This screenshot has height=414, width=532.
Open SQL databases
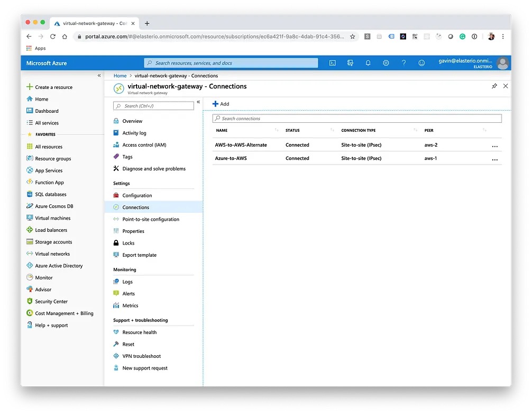click(x=47, y=194)
